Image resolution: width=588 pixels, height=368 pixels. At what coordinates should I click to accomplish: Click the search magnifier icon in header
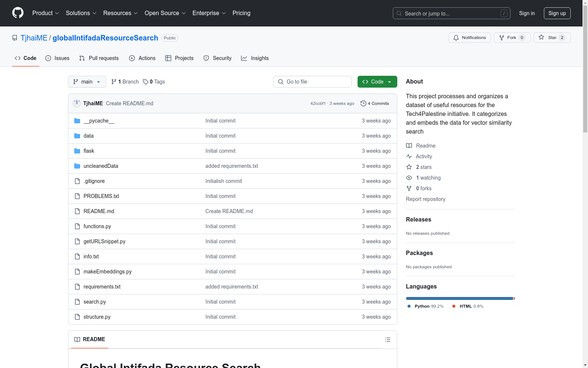click(x=399, y=13)
